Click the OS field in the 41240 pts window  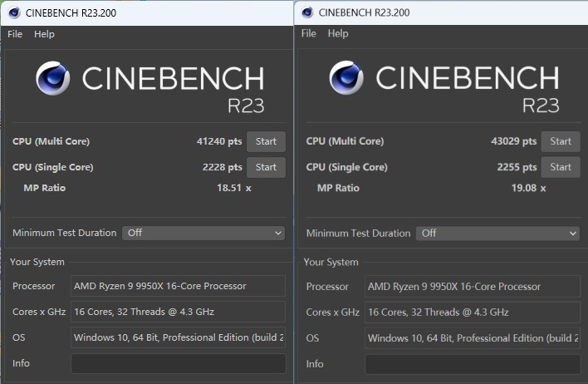click(x=178, y=337)
